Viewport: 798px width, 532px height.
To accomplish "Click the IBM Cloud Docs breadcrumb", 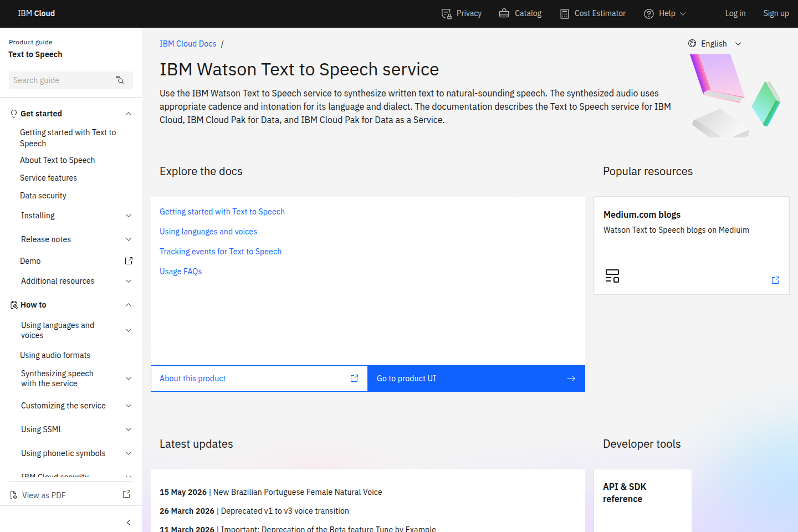I will [188, 44].
